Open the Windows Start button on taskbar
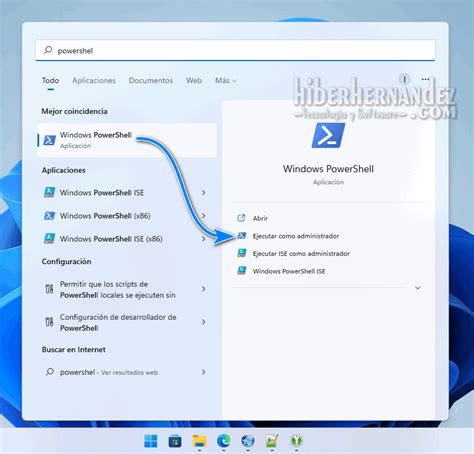Screen dimensions: 474x454 [x=151, y=441]
